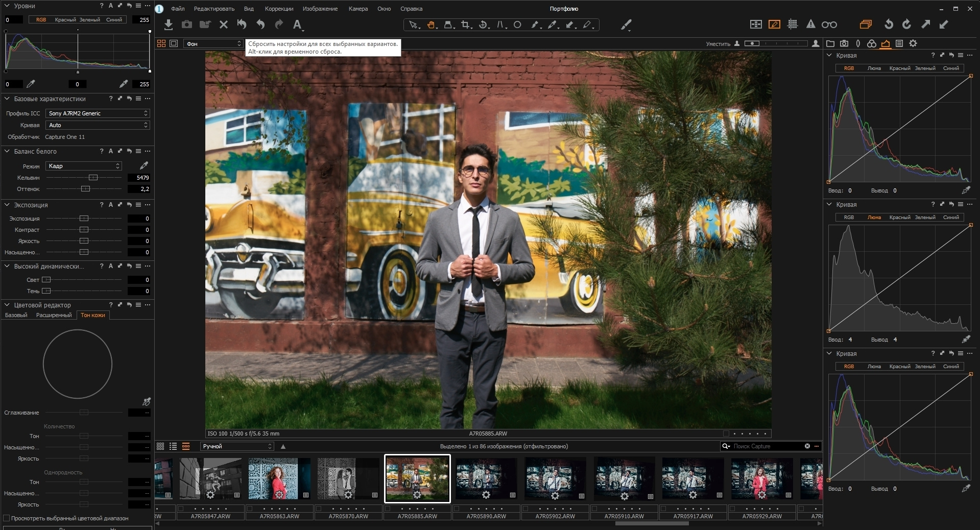Check the color tag box under A7R05847.ARW
This screenshot has width=980, height=530.
181,509
